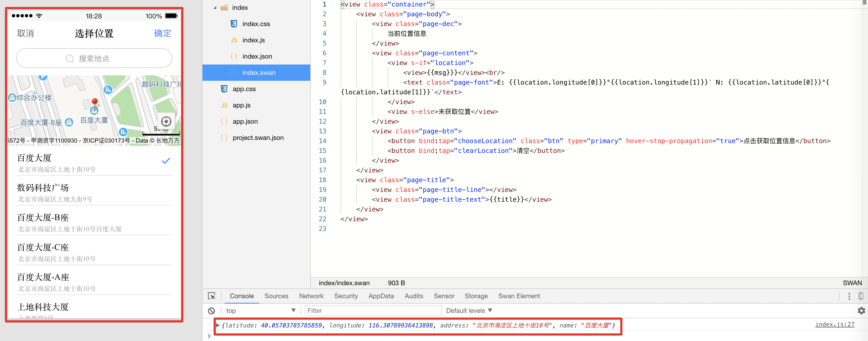Screen dimensions: 868x341
Task: Open the Swan Element tab
Action: tap(518, 296)
